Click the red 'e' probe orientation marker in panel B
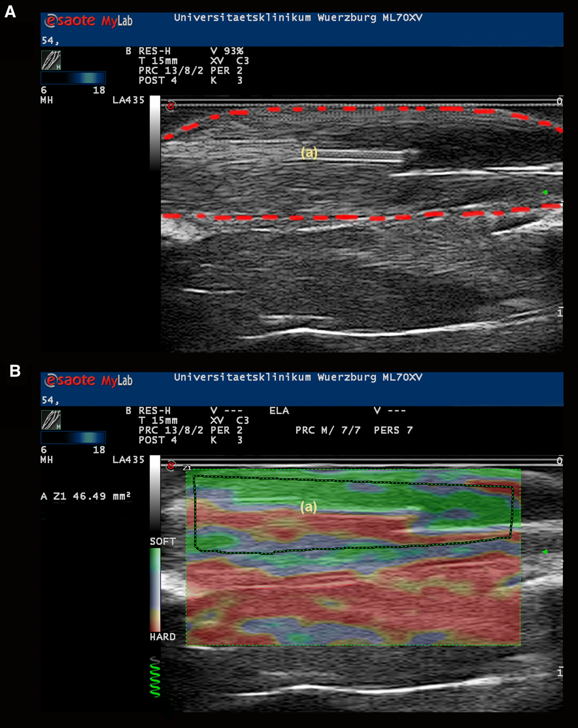 pyautogui.click(x=171, y=465)
